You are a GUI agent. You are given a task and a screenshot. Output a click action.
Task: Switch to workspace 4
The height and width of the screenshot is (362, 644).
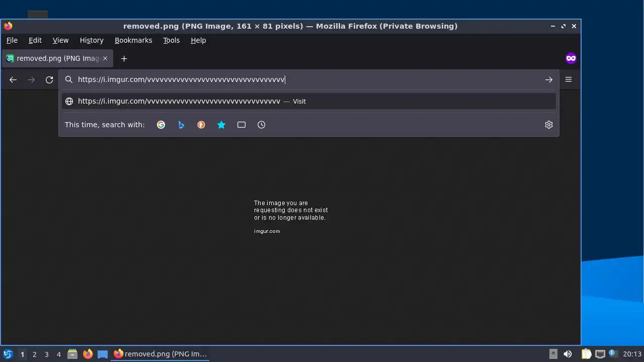click(58, 354)
